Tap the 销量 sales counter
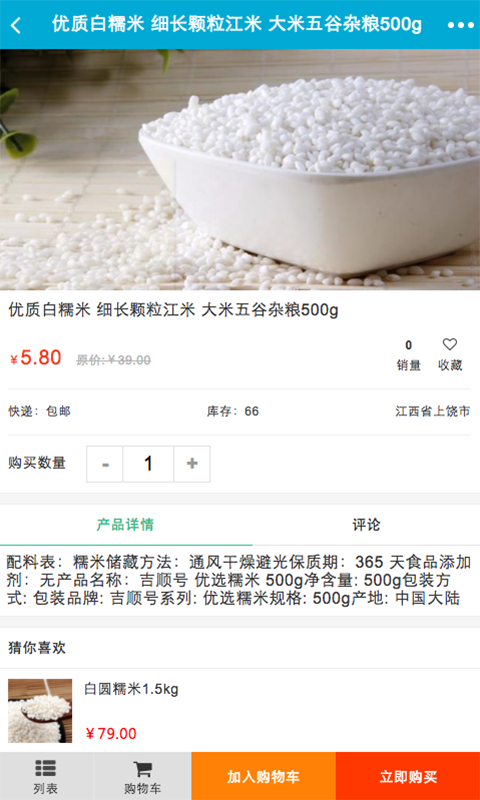The image size is (480, 800). [409, 356]
